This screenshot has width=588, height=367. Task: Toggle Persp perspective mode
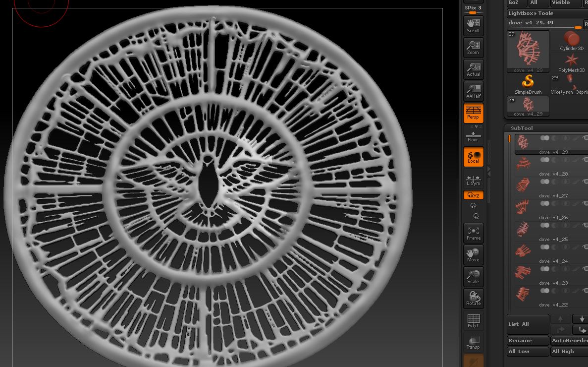point(473,113)
